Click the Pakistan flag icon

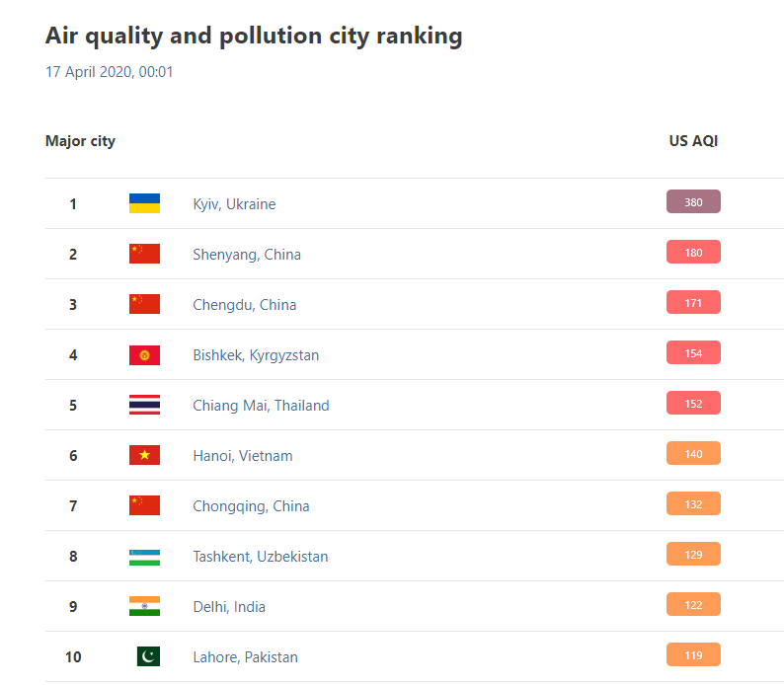148,656
